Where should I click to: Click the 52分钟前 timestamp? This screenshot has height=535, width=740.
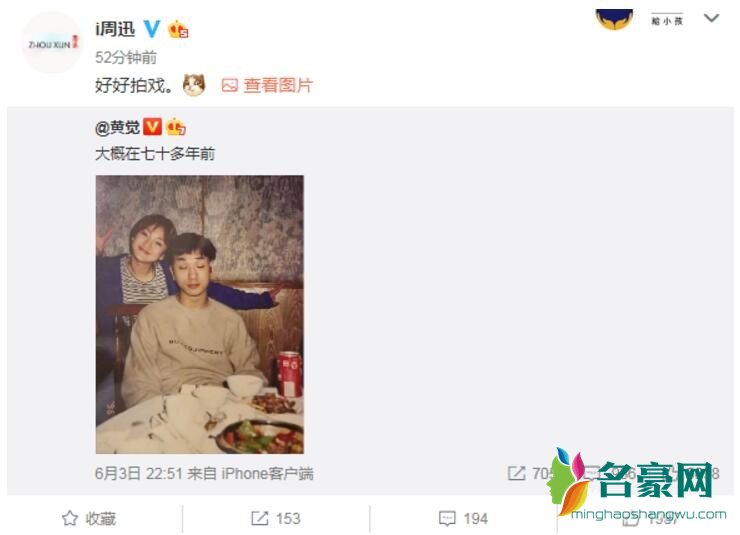tap(126, 58)
